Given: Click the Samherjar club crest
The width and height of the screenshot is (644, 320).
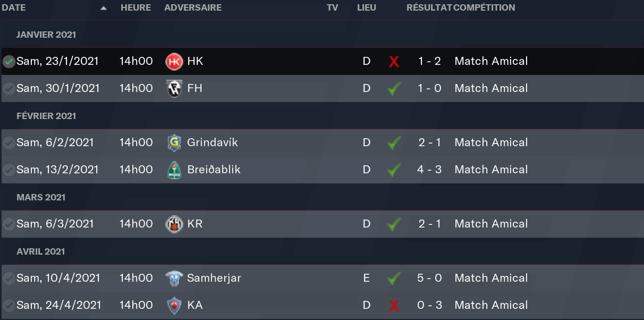Looking at the screenshot, I should coord(174,279).
